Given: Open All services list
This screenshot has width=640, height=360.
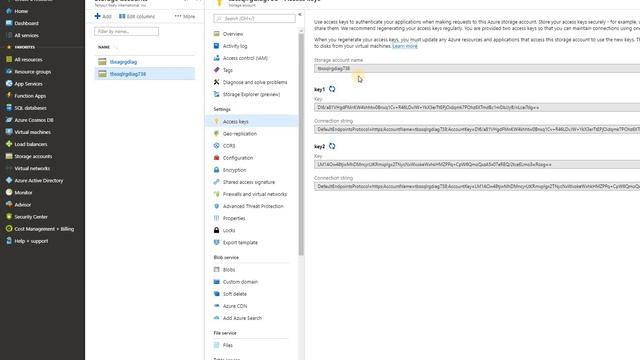Looking at the screenshot, I should [x=26, y=36].
